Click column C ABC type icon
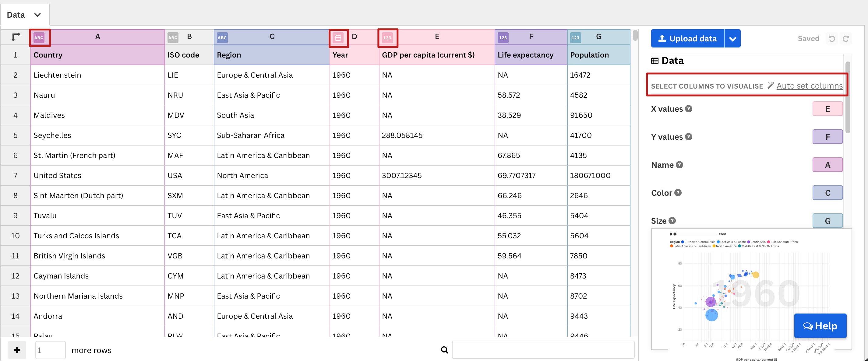 click(222, 37)
